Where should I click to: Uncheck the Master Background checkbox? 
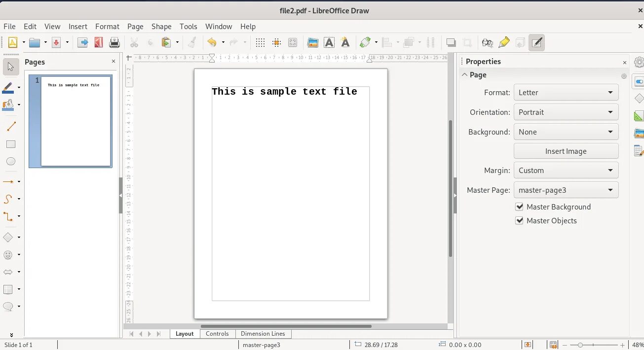tap(519, 207)
